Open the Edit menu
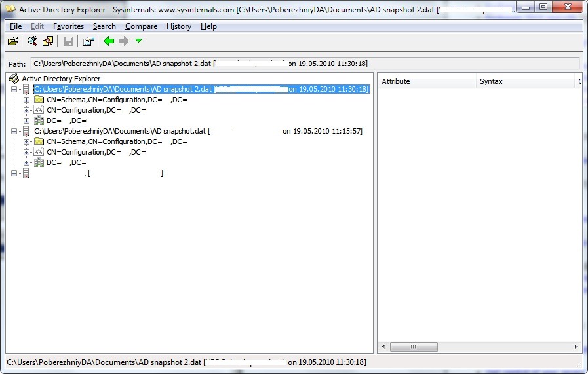This screenshot has height=374, width=588. [37, 26]
